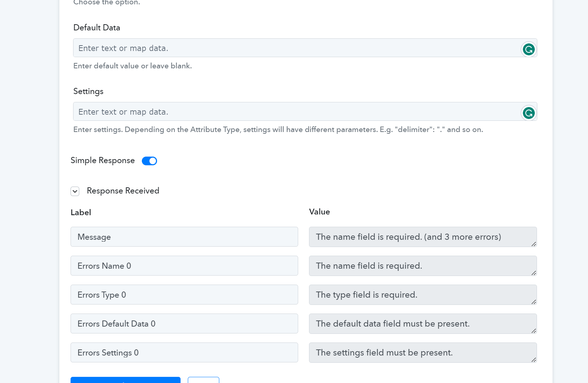Image resolution: width=588 pixels, height=383 pixels.
Task: Select the Errors Default Data 0 label
Action: coord(184,324)
